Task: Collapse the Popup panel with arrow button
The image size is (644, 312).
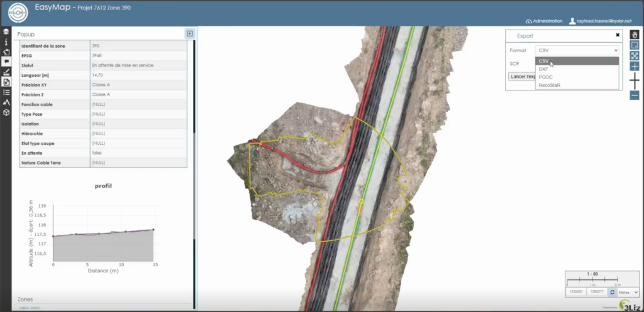Action: 189,33
